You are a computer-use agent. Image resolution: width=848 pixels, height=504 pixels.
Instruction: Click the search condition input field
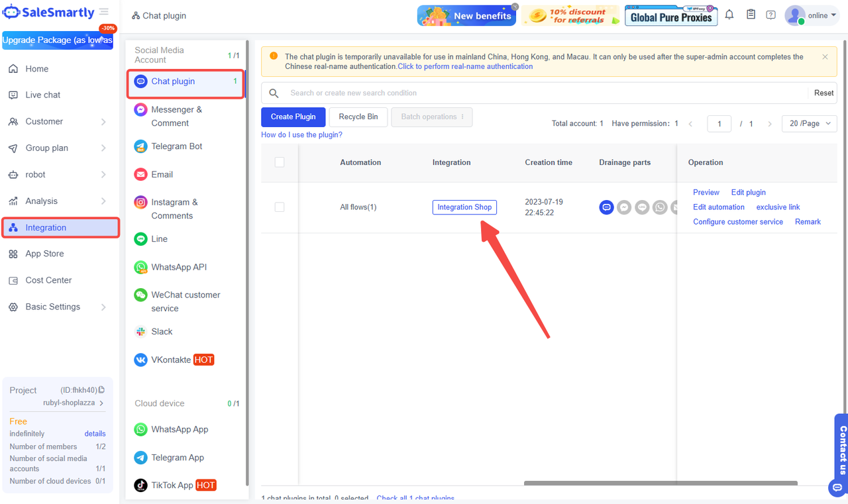[543, 93]
